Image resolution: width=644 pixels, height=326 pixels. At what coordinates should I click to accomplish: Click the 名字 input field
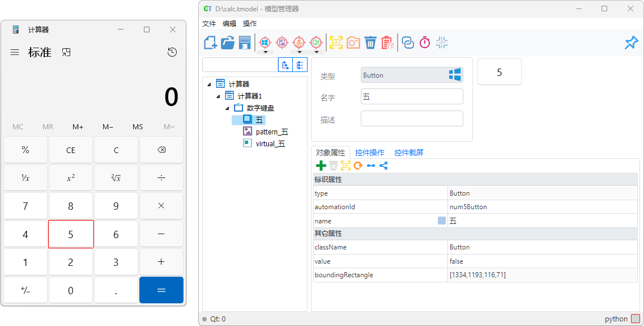[x=412, y=96]
